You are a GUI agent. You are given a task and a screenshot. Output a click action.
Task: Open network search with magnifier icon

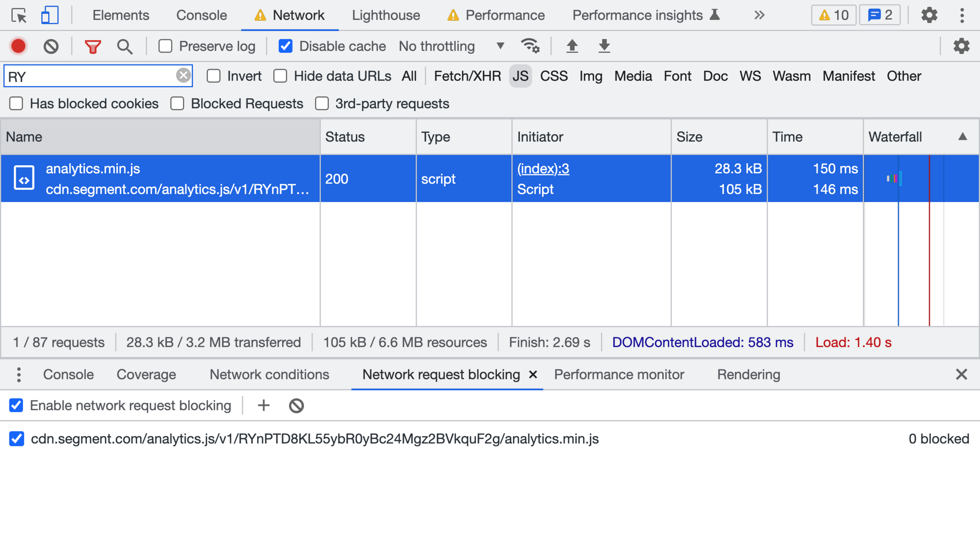(x=125, y=46)
